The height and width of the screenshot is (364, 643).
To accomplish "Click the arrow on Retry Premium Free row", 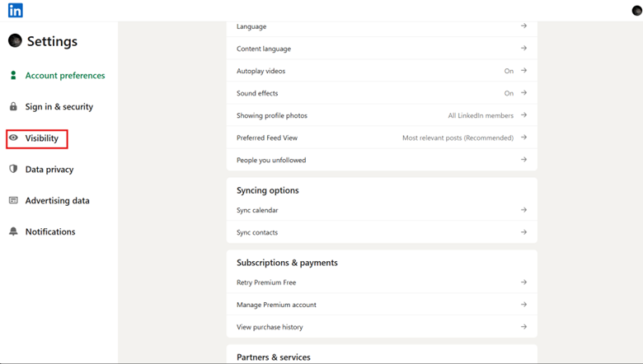I will tap(523, 282).
